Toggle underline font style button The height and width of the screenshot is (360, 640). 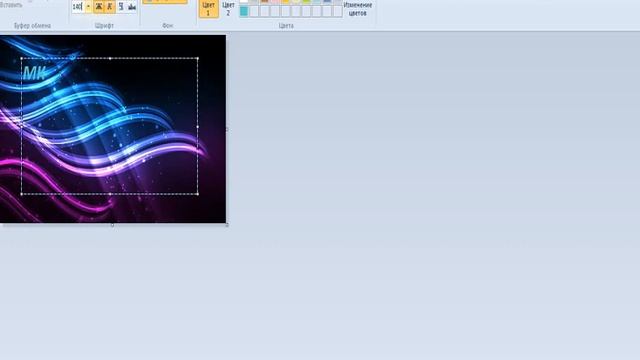(121, 7)
